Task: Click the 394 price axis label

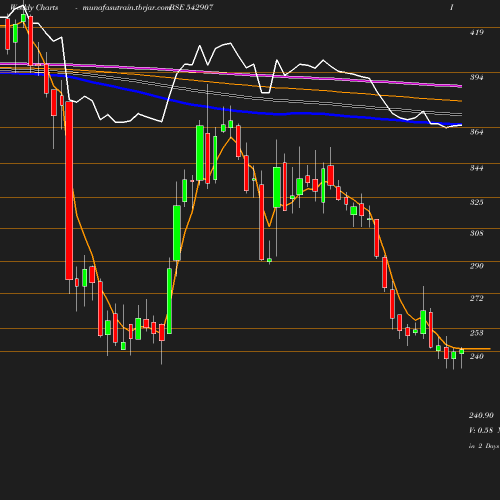Action: [x=477, y=77]
